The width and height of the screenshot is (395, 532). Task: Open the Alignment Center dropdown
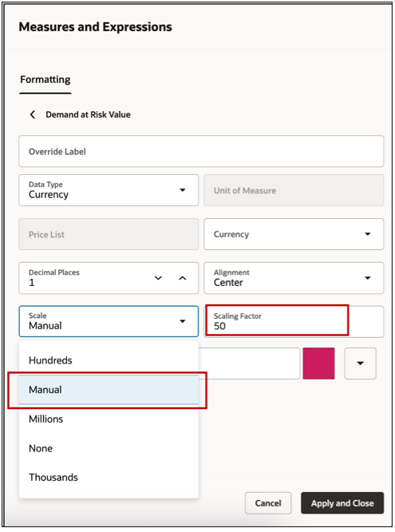point(294,278)
